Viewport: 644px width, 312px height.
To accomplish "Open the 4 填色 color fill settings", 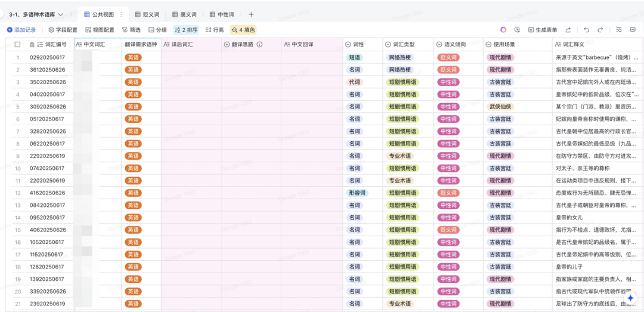I will (x=243, y=30).
